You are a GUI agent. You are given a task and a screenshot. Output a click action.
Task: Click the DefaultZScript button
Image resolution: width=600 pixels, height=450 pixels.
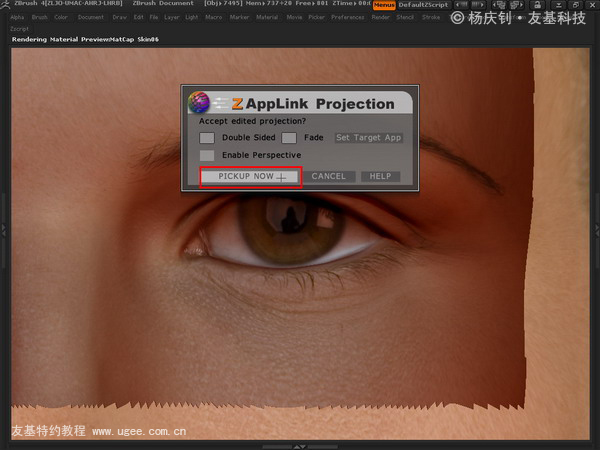423,5
